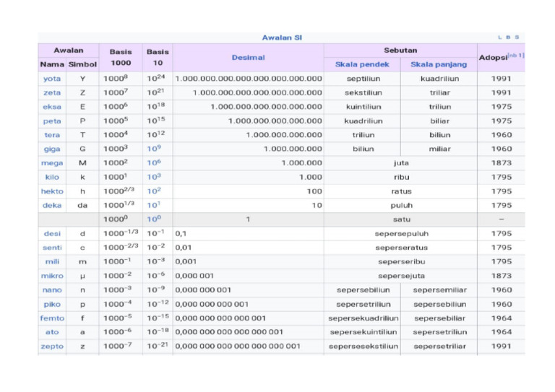Click the 10⁶ link in mega row
555x392 pixels.
tap(154, 162)
